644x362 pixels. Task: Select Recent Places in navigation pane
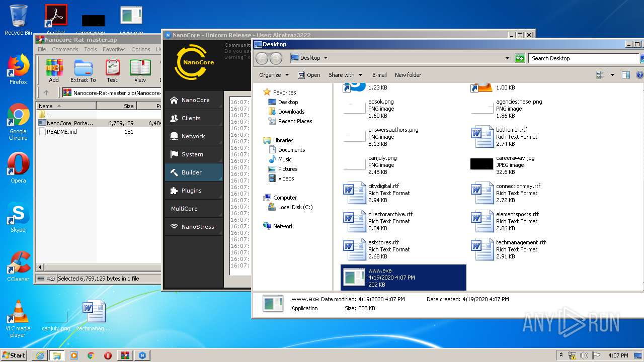[x=295, y=121]
